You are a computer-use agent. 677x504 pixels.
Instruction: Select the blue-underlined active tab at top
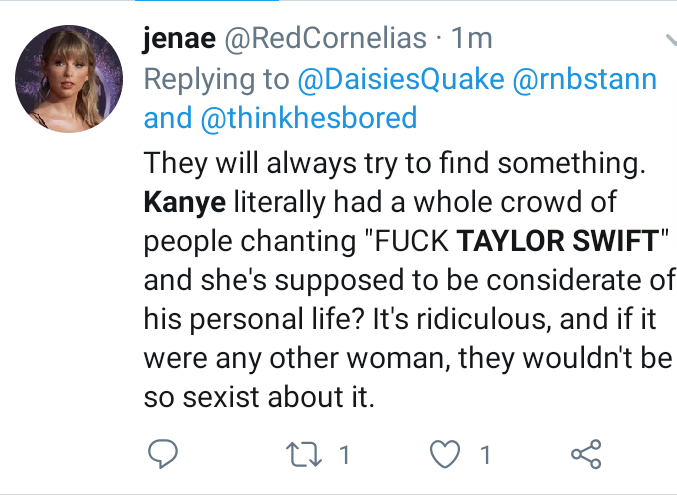[x=207, y=0]
